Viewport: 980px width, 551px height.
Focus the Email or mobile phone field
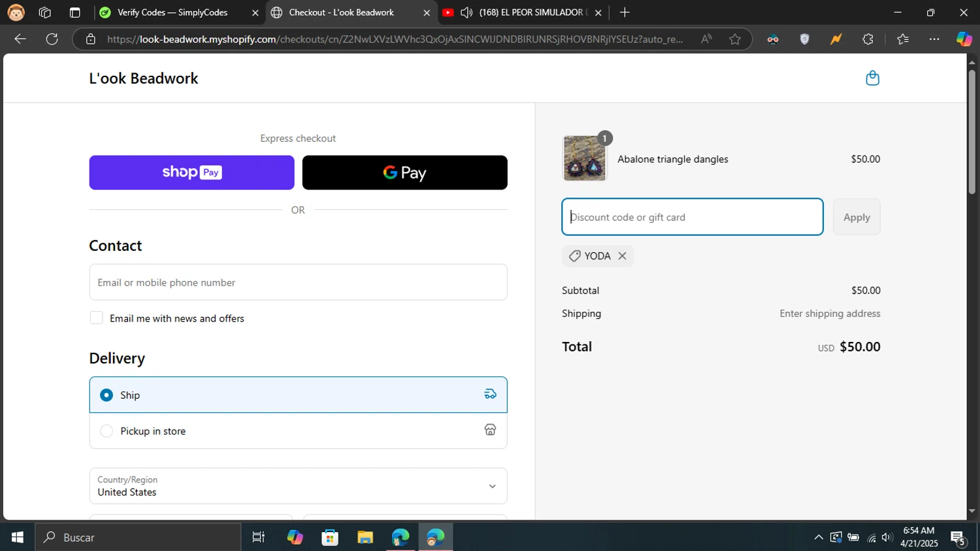pyautogui.click(x=298, y=282)
